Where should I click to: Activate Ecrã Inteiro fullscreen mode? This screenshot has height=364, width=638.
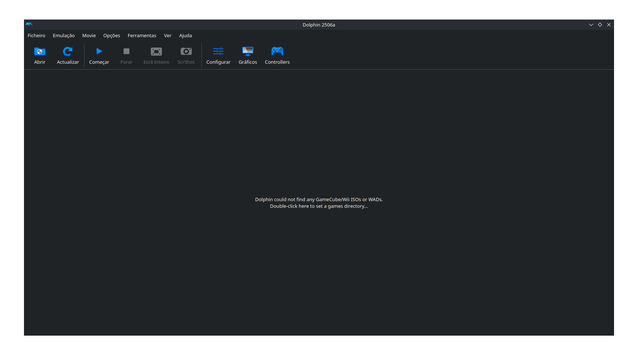[x=156, y=55]
